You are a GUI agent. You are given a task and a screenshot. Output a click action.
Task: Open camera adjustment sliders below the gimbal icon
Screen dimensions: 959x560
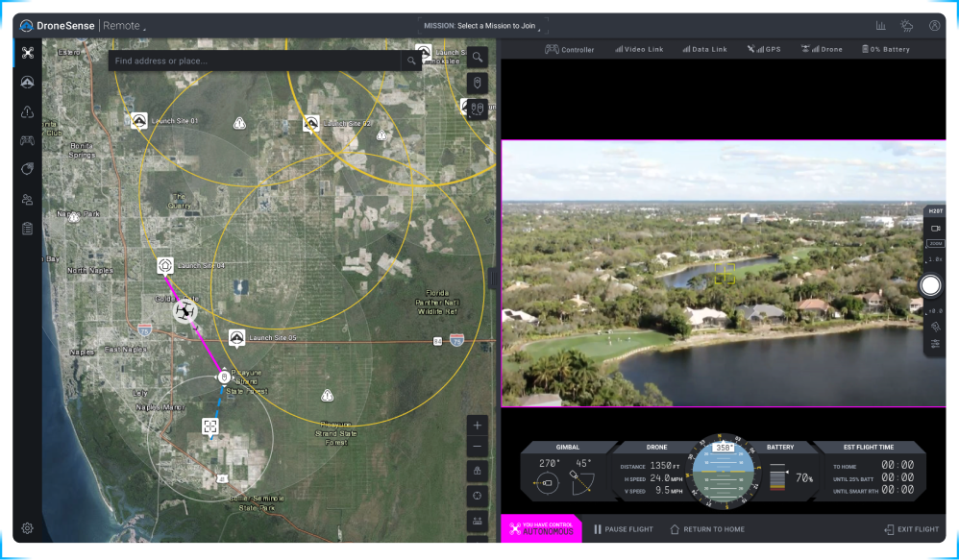(934, 343)
